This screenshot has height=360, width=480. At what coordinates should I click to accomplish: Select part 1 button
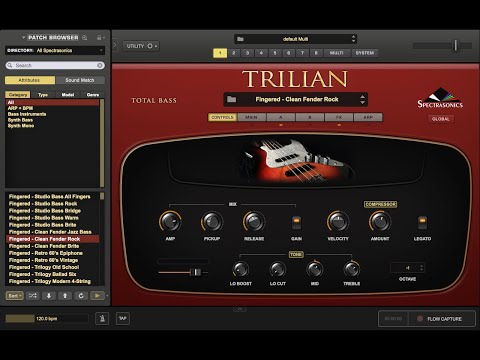click(220, 53)
